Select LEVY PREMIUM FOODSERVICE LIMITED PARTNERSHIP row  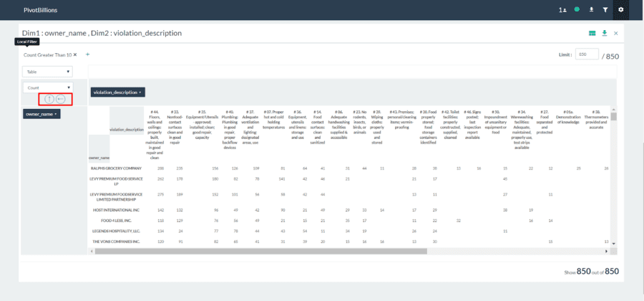[116, 196]
